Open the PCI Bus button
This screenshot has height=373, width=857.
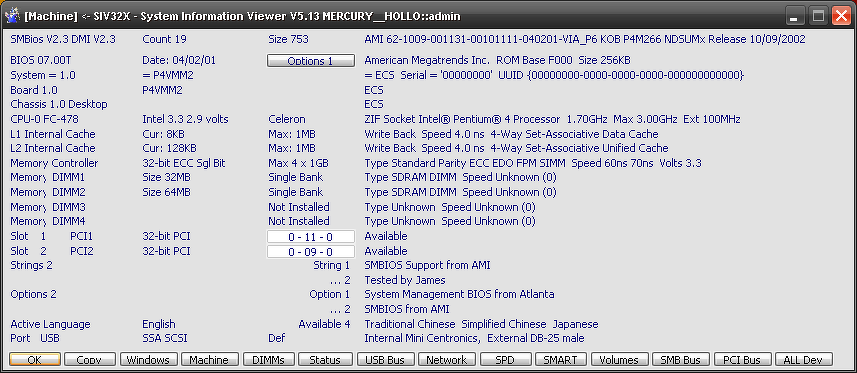click(x=742, y=359)
